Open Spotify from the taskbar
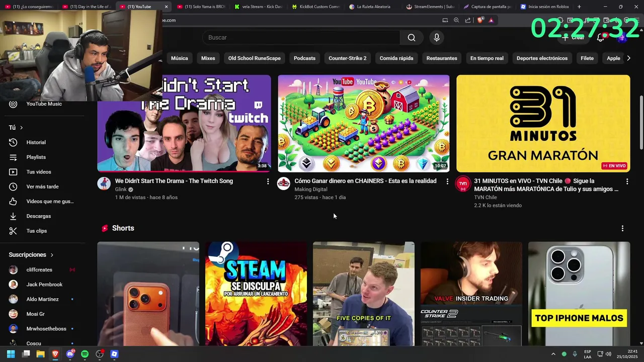The height and width of the screenshot is (362, 644). click(x=85, y=354)
